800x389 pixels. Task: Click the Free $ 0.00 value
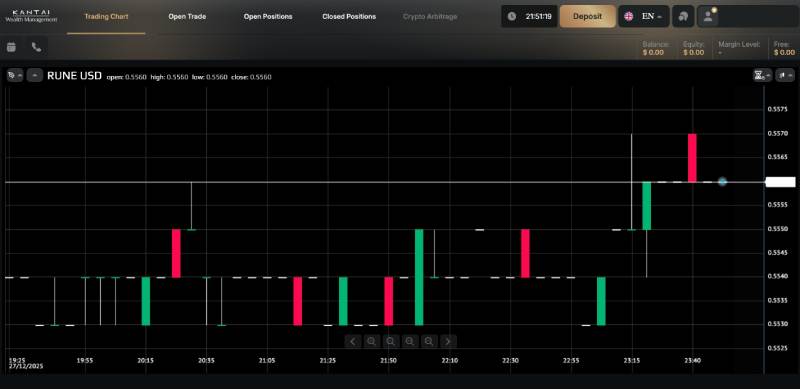coord(784,53)
